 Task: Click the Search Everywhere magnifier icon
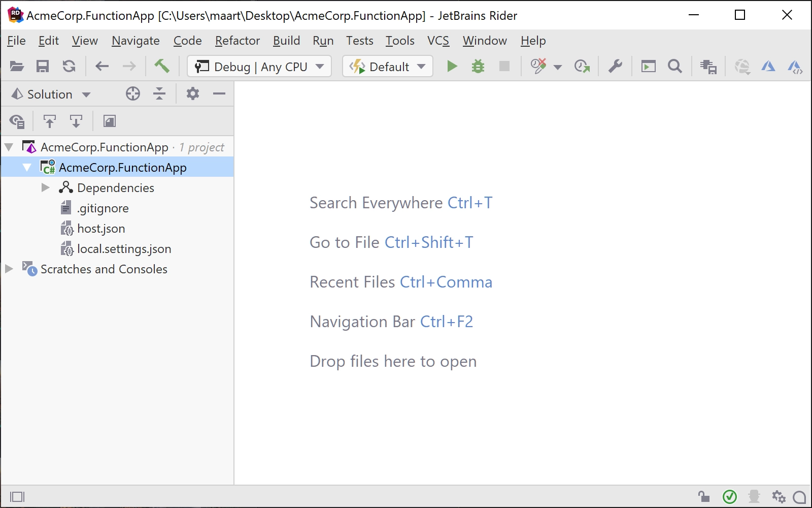[x=675, y=67]
